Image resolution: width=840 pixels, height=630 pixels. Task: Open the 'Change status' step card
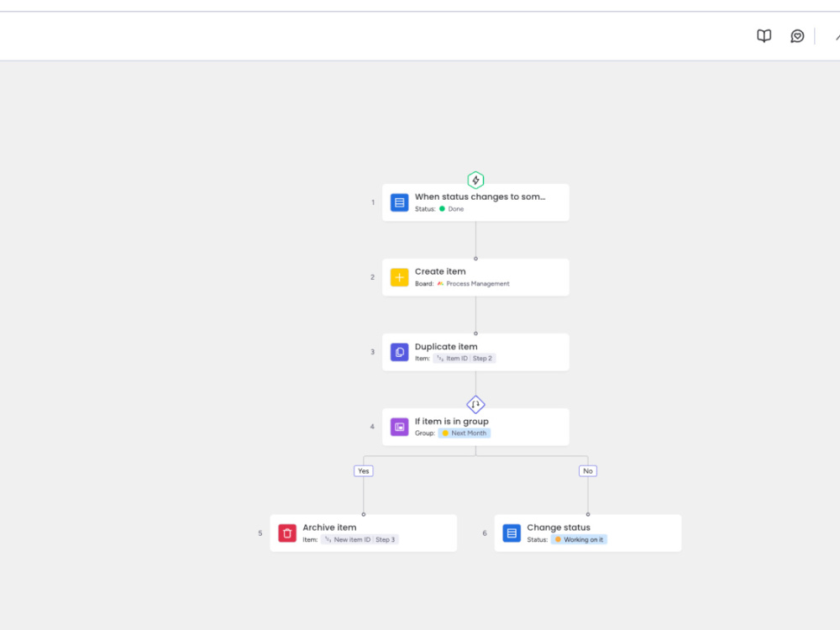588,533
